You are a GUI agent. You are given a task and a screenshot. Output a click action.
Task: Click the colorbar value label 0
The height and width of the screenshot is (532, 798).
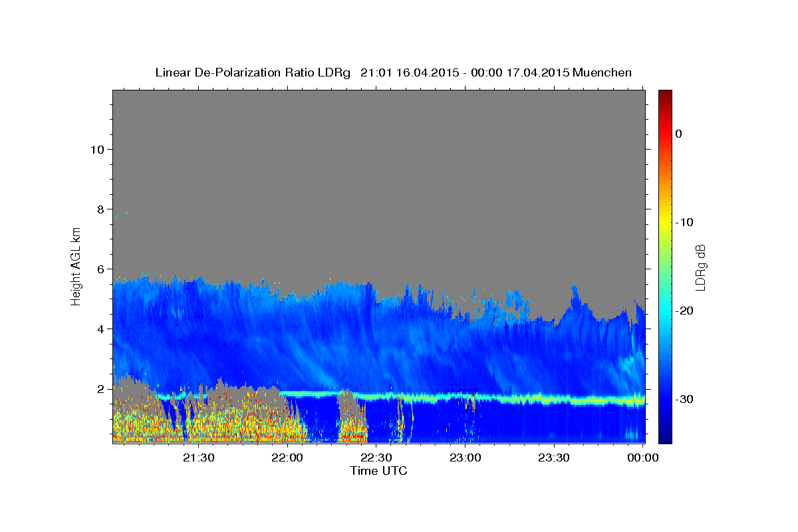tap(679, 134)
